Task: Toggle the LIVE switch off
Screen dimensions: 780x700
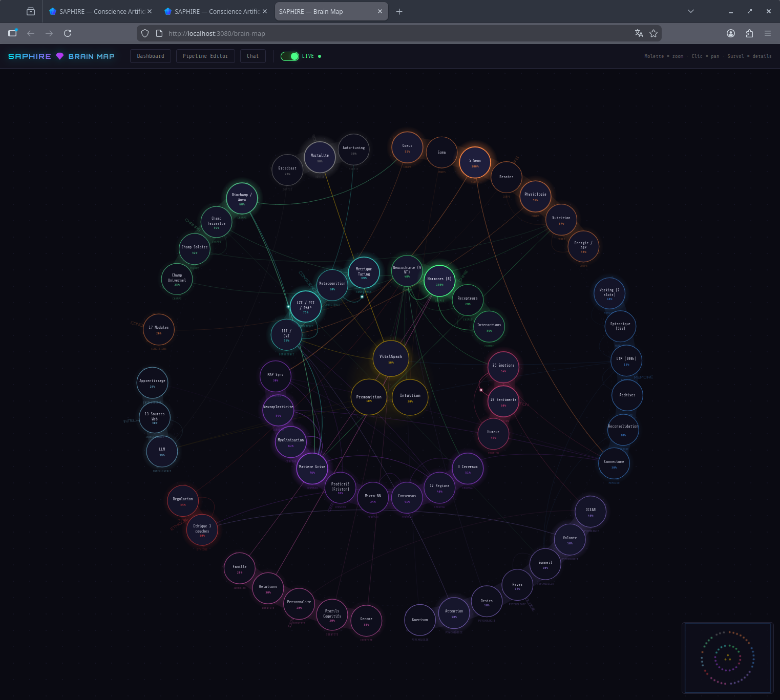Action: click(289, 56)
